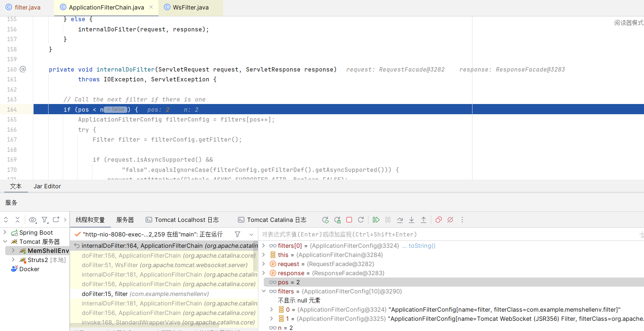Expand all services in tree toolbar
The image size is (644, 331).
point(6,220)
